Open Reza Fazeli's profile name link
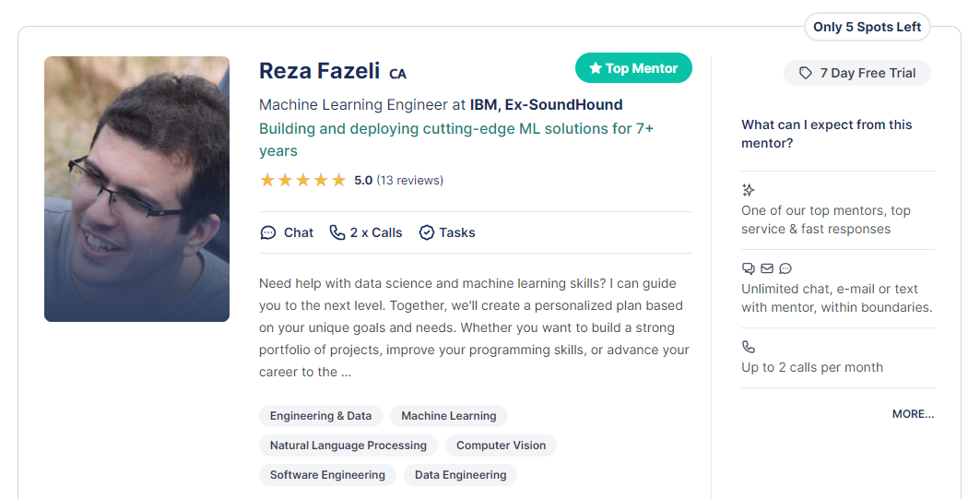 [x=319, y=71]
